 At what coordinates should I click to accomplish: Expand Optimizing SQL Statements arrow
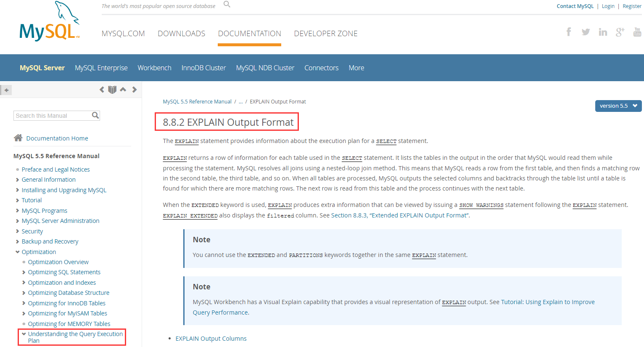pos(24,273)
